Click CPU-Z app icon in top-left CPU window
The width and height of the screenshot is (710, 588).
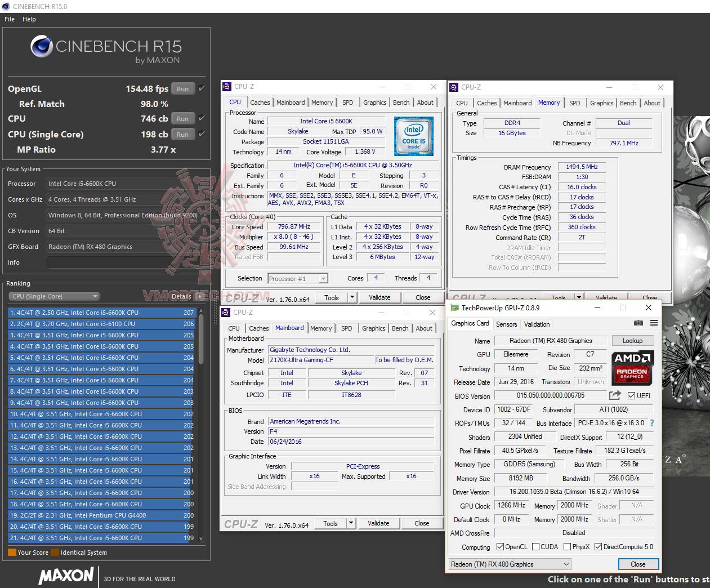coord(227,87)
